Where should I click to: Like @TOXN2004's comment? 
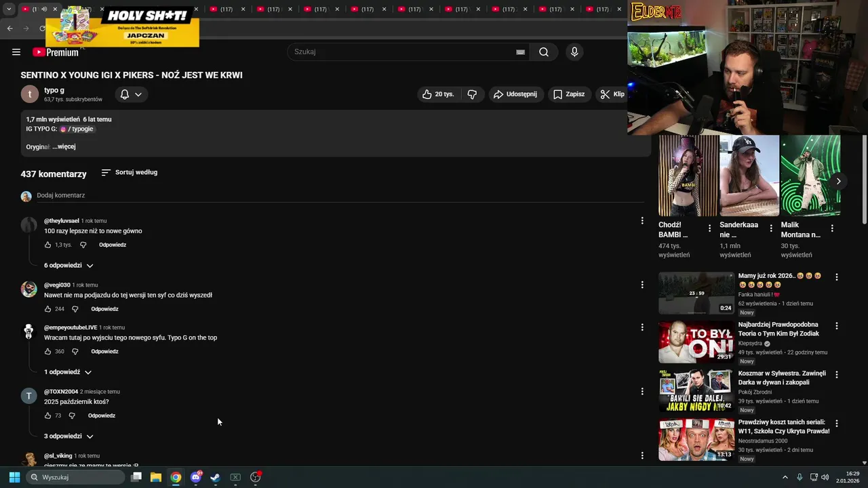point(48,415)
